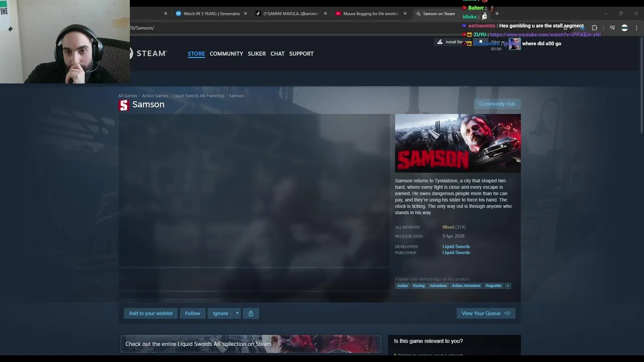Click the plus tag expander
644x362 pixels.
click(508, 286)
